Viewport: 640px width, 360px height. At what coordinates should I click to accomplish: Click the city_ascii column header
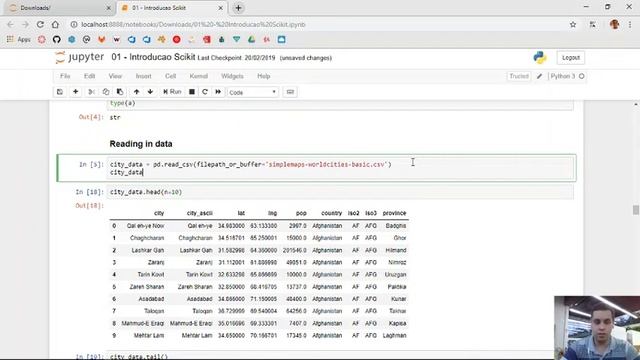click(x=200, y=213)
